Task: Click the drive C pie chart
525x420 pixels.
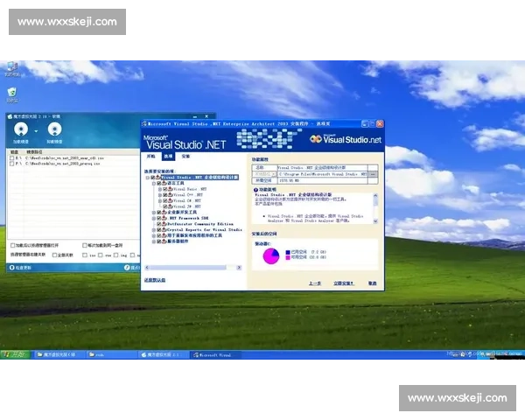Action: 271,255
